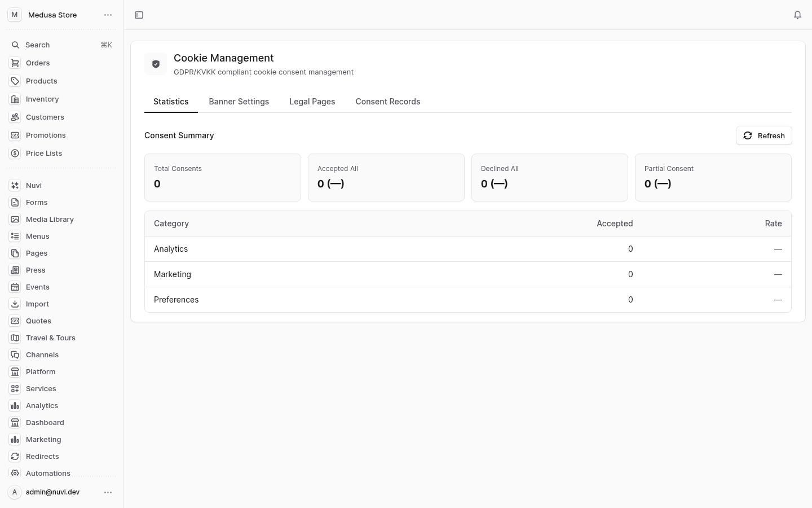812x508 pixels.
Task: Click the Products tag icon
Action: coord(15,81)
